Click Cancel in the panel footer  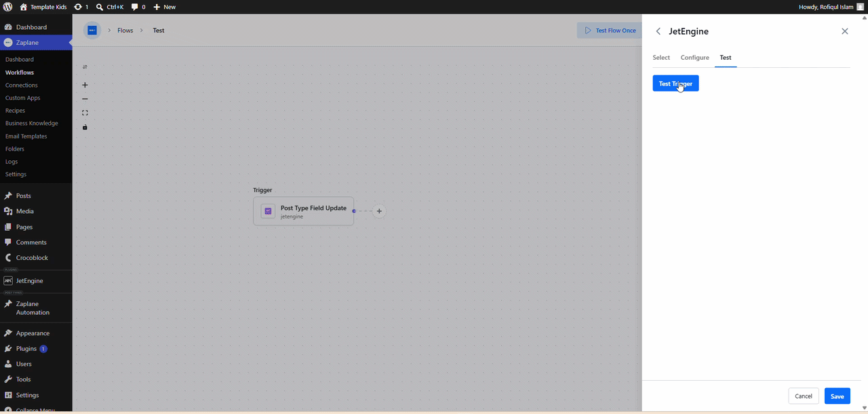tap(804, 396)
